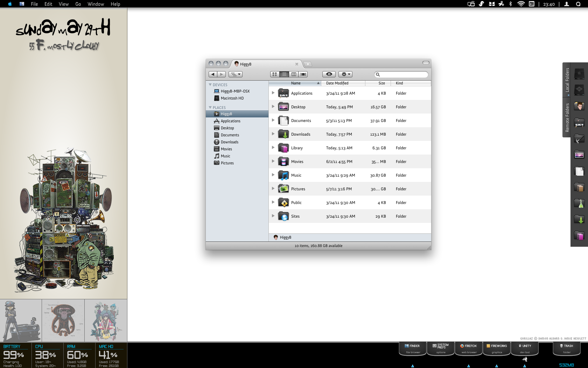The width and height of the screenshot is (588, 368).
Task: Expand the Desktop folder row
Action: click(x=273, y=107)
